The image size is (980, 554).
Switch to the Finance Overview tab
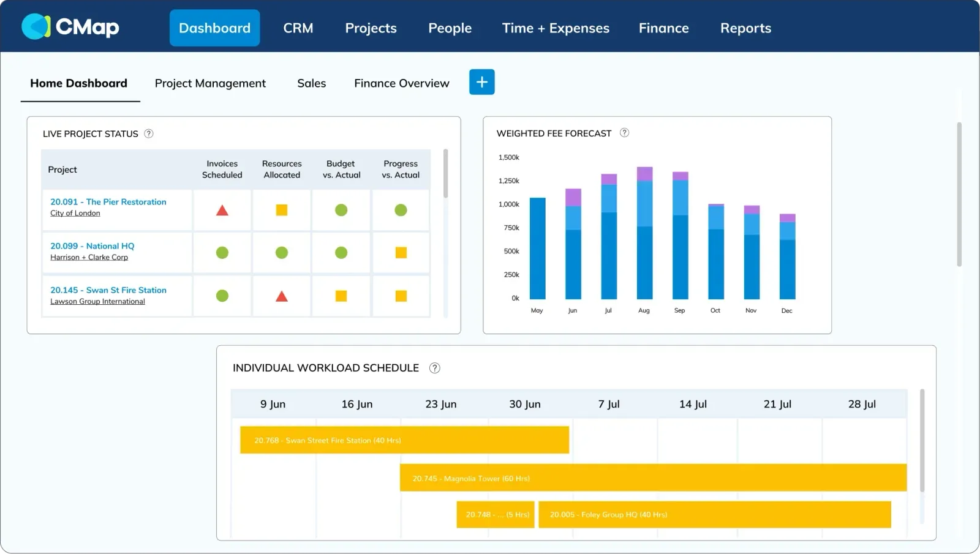pos(401,83)
